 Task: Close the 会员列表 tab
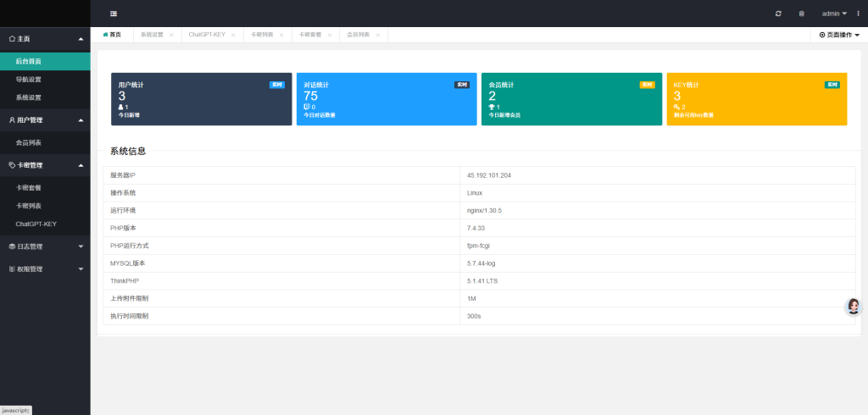pyautogui.click(x=378, y=35)
